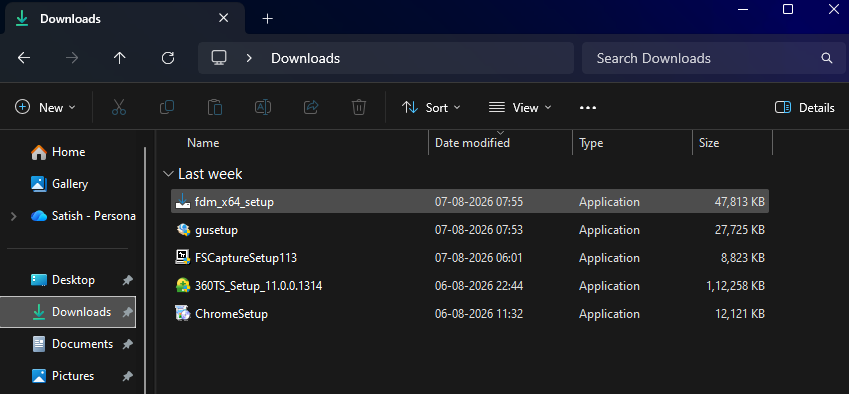Click the Rename icon in toolbar

pos(263,107)
